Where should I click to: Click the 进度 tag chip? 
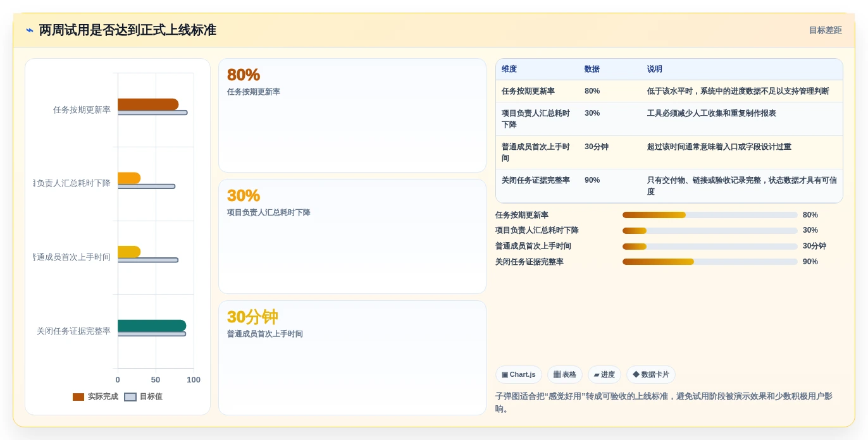[x=604, y=375]
